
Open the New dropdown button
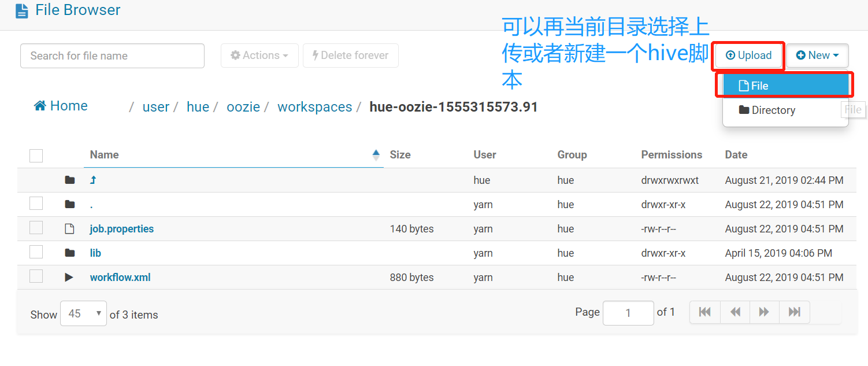point(817,56)
